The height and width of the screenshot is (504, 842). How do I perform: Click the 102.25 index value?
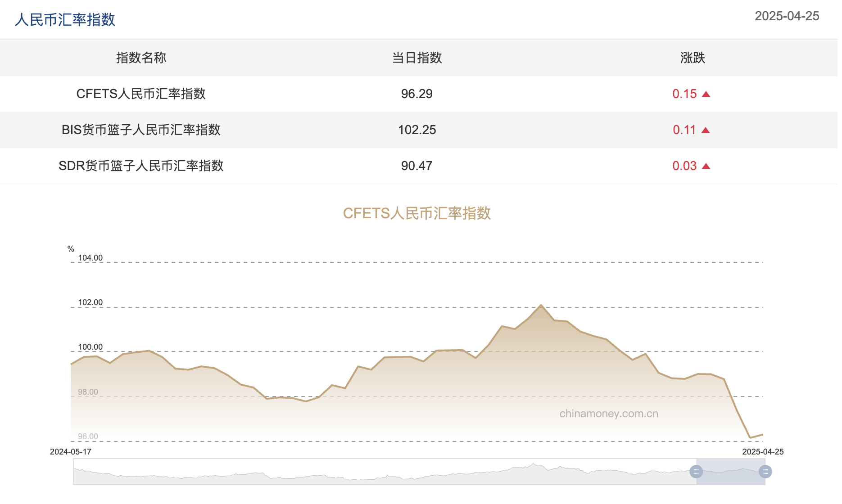tap(417, 130)
